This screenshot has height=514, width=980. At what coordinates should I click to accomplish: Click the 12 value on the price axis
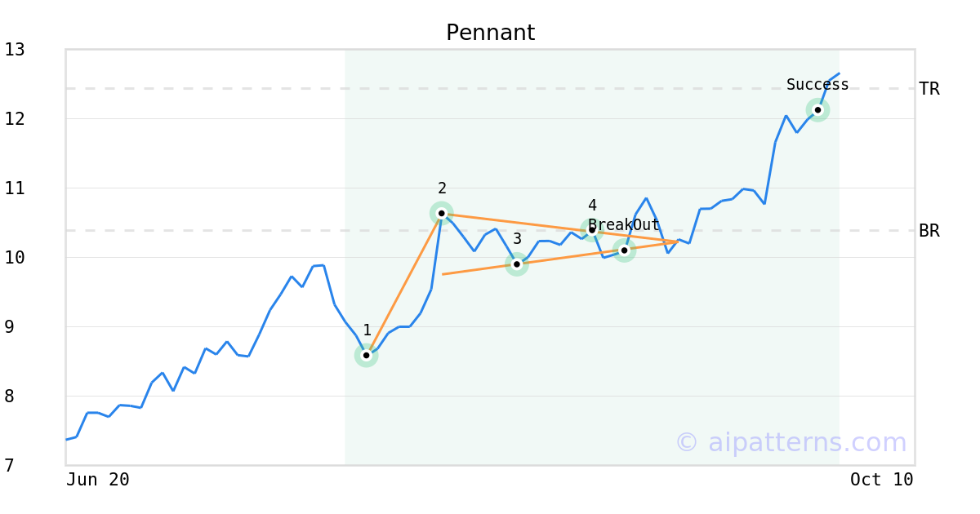pos(15,119)
